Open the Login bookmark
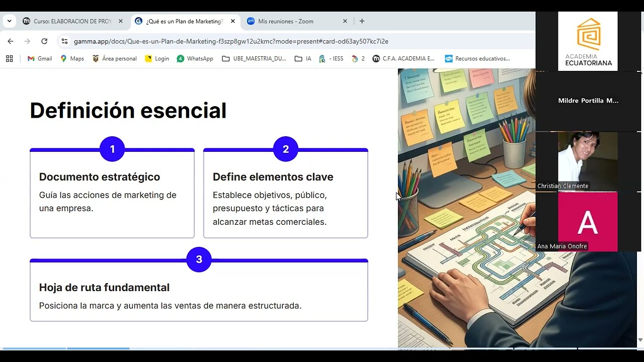Viewport: 644px width, 362px height. [x=157, y=58]
